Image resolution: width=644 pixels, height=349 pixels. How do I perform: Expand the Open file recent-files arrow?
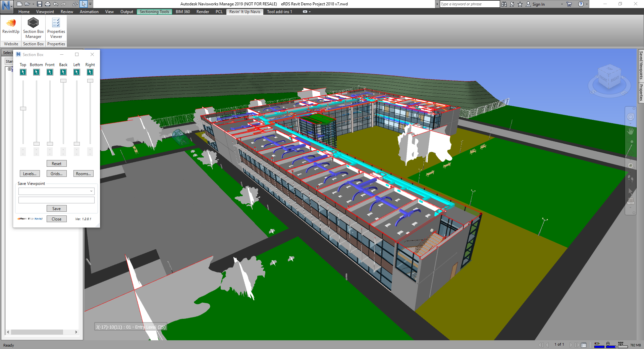[x=33, y=4]
